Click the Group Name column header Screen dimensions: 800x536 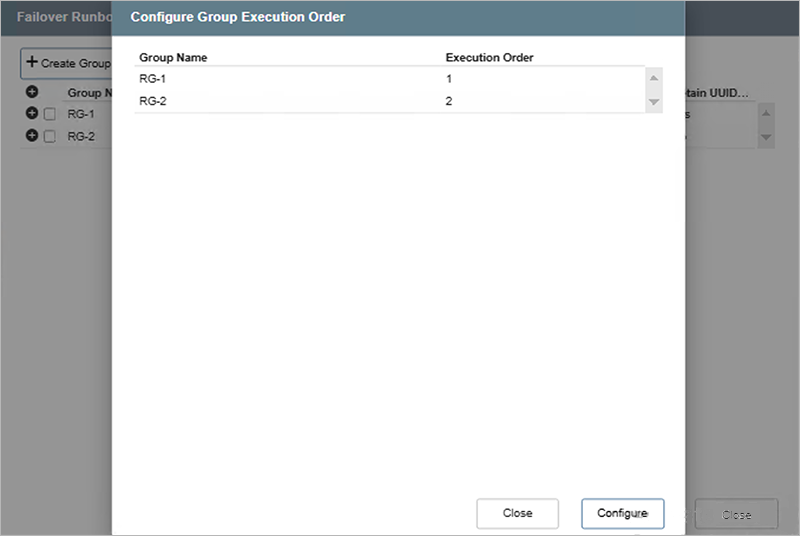coord(173,57)
